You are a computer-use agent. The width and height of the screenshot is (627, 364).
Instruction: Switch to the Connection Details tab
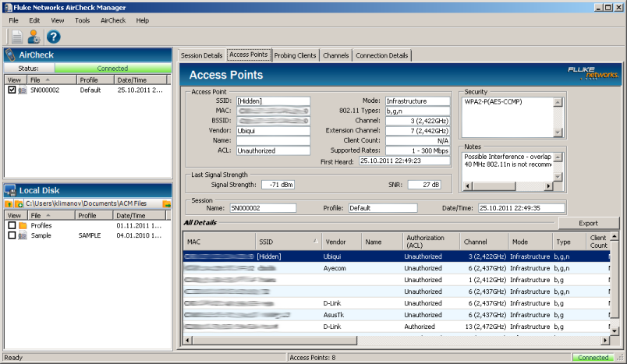coord(382,55)
